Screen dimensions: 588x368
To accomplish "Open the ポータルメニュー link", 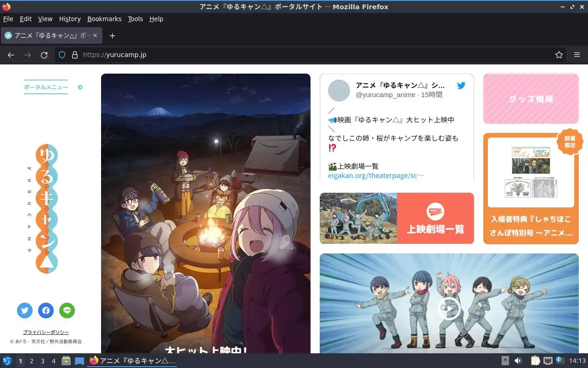I will 46,87.
